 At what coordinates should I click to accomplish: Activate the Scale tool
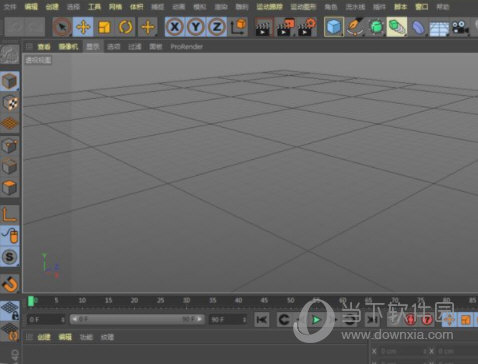(104, 27)
